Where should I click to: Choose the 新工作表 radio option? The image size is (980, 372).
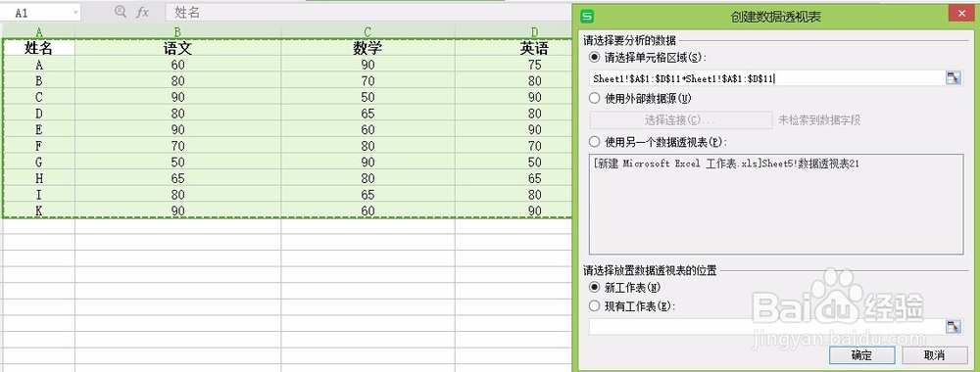click(x=594, y=288)
